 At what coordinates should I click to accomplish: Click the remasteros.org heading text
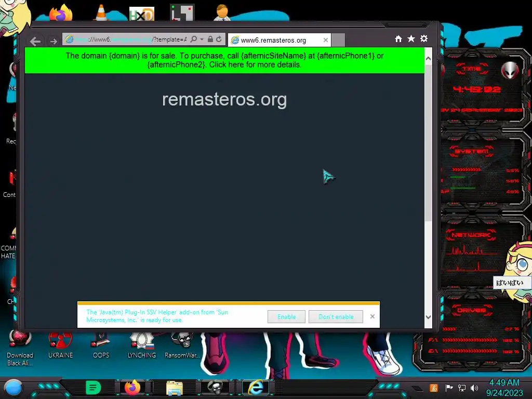224,99
